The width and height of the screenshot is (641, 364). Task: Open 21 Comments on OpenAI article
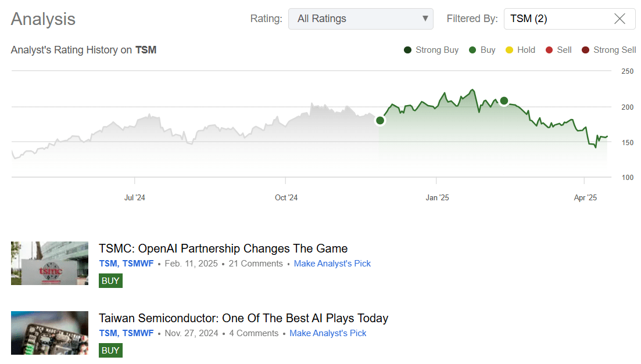tap(256, 264)
